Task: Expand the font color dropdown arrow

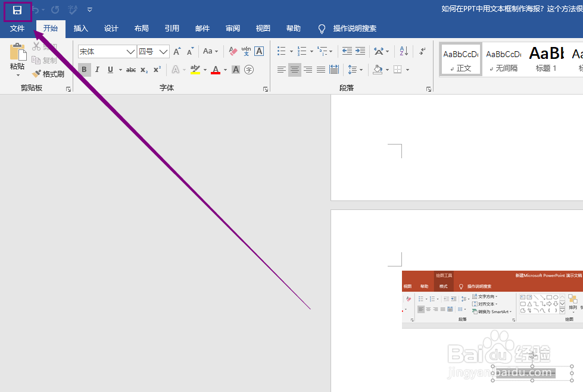Action: [x=225, y=70]
